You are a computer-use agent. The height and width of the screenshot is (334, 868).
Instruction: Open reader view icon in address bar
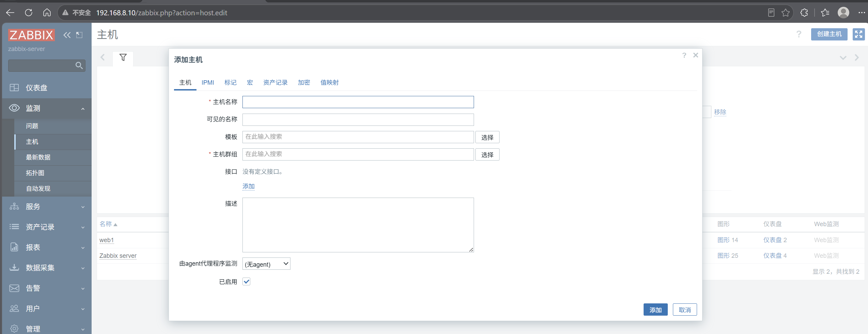point(771,13)
